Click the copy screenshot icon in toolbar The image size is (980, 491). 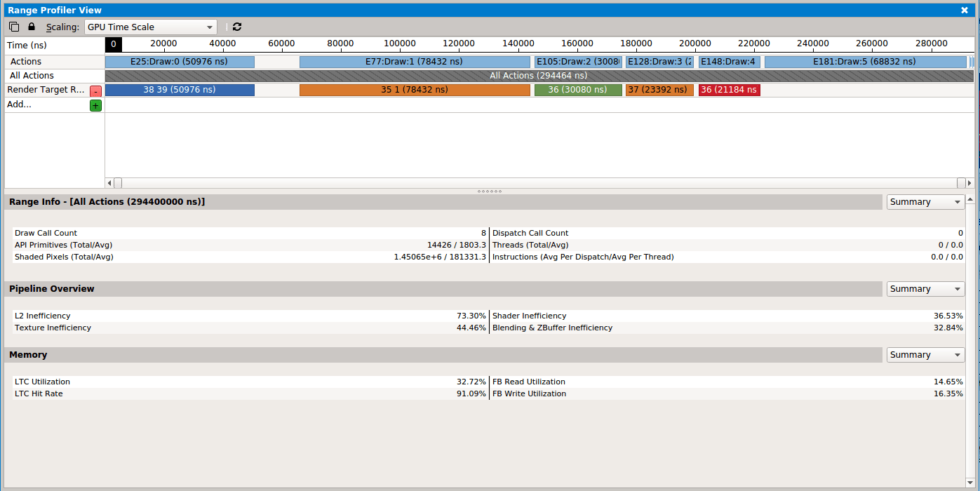(x=14, y=26)
